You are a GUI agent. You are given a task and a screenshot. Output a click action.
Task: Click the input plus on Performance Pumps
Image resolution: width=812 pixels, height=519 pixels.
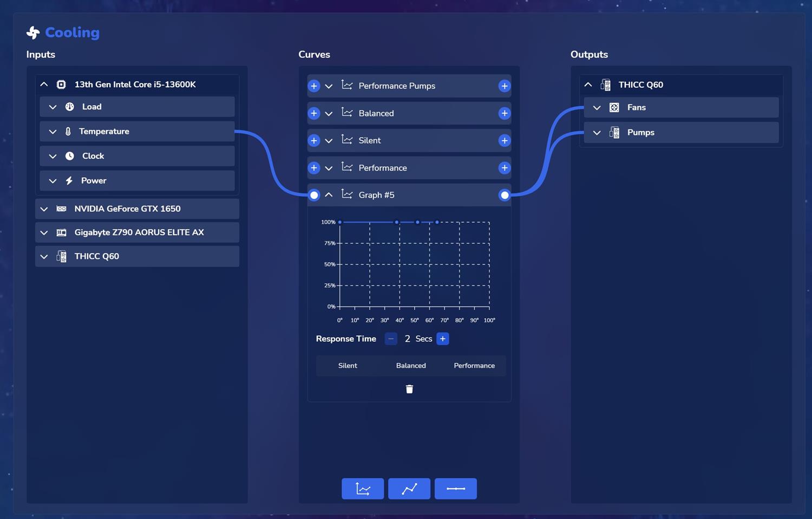[314, 86]
